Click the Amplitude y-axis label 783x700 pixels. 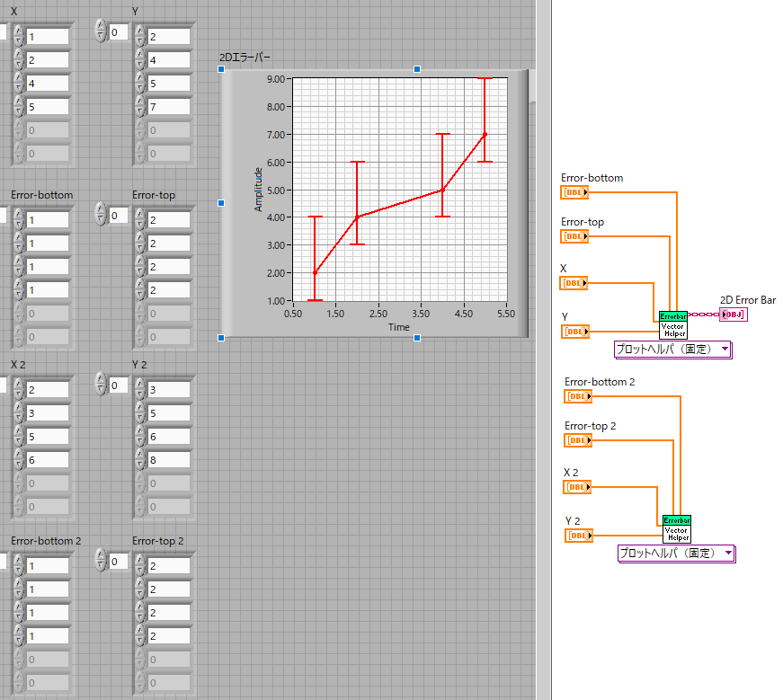259,190
